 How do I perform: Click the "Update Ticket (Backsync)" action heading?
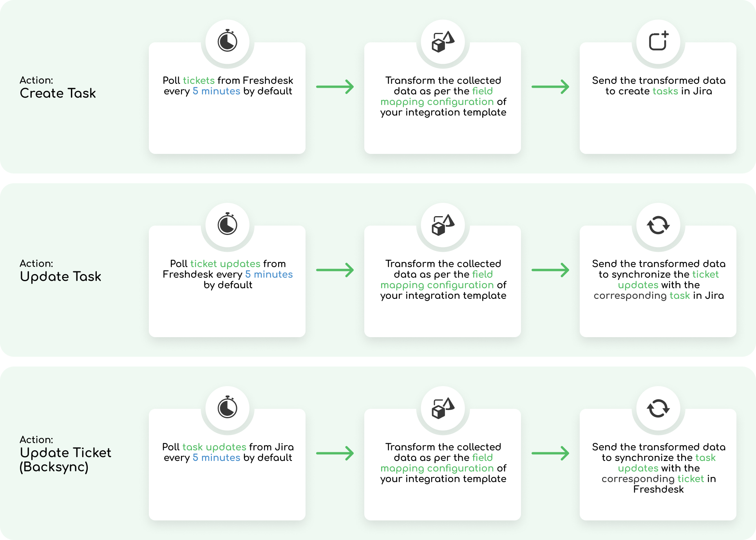pos(65,460)
